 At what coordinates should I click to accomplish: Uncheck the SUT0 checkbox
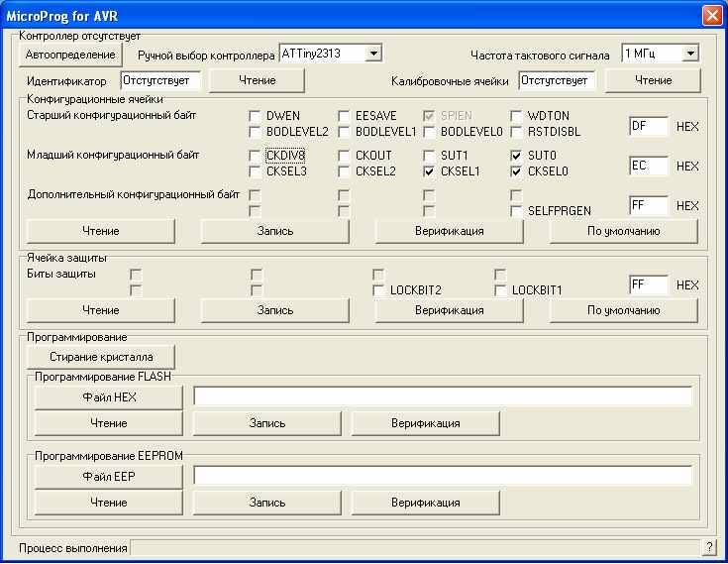(x=516, y=156)
